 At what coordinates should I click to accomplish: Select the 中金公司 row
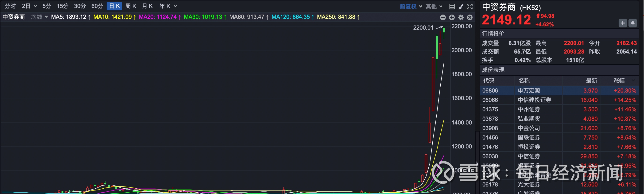pos(559,128)
